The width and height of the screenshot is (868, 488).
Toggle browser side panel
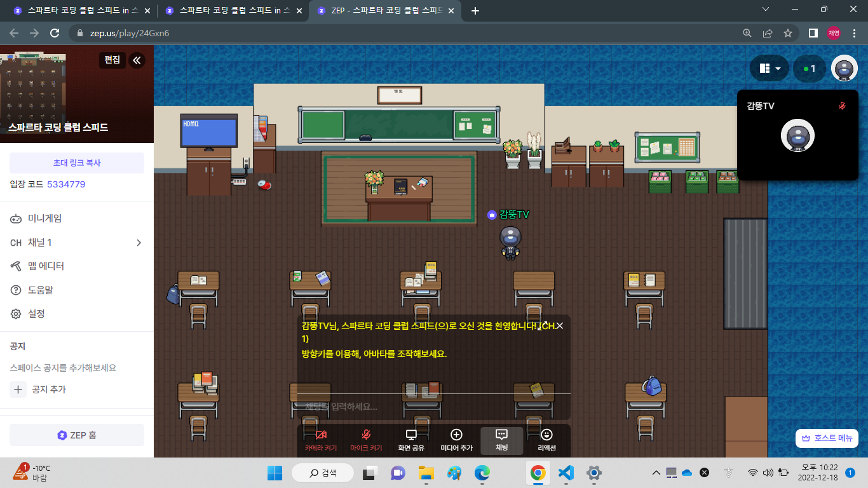[813, 33]
